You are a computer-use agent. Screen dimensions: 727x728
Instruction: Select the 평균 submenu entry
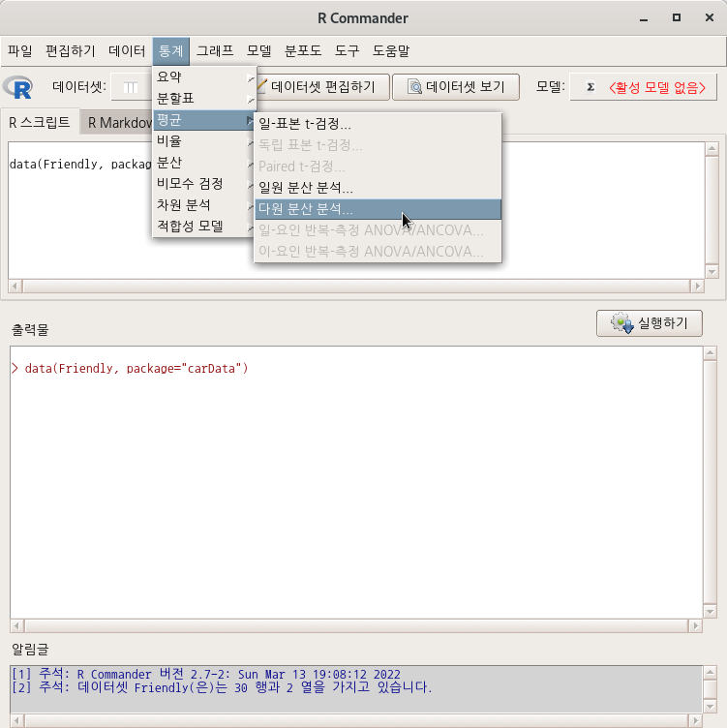[204, 120]
